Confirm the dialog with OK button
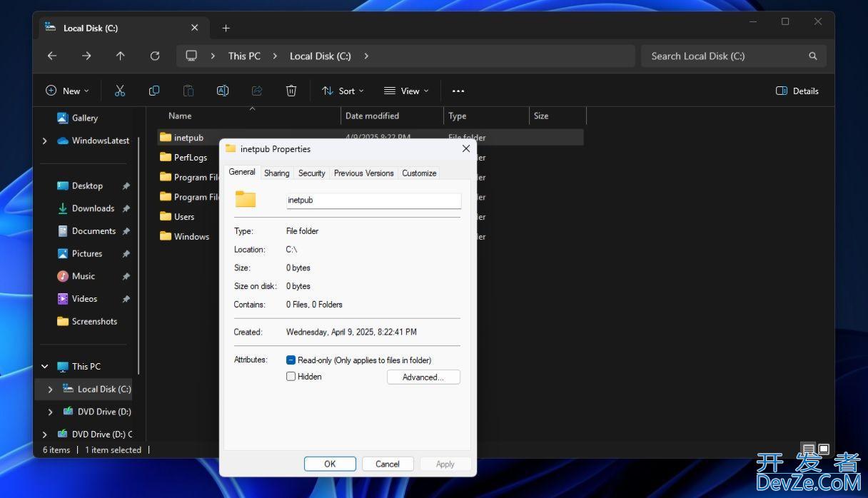The height and width of the screenshot is (498, 868). point(330,464)
